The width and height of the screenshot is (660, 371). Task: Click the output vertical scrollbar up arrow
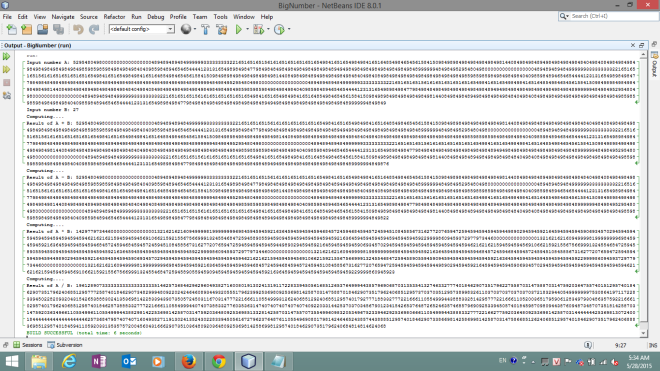coord(643,55)
